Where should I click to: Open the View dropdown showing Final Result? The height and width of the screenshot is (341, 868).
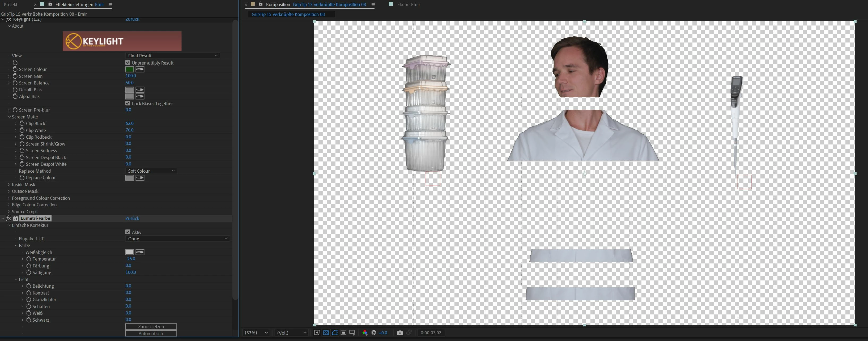173,56
